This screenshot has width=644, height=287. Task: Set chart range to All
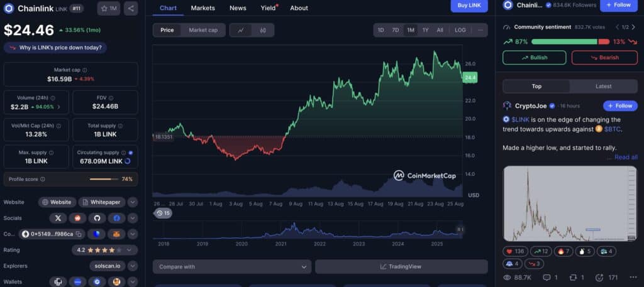[440, 30]
